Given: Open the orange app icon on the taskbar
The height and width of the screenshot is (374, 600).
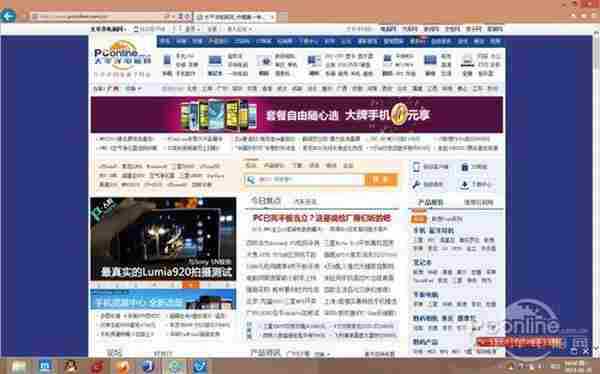Looking at the screenshot, I should click(122, 367).
